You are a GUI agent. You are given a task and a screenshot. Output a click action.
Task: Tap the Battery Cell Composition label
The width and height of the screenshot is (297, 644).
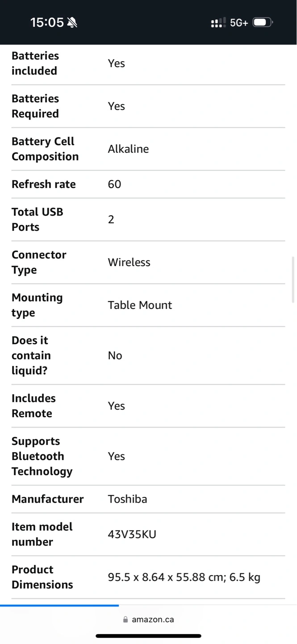pyautogui.click(x=45, y=149)
